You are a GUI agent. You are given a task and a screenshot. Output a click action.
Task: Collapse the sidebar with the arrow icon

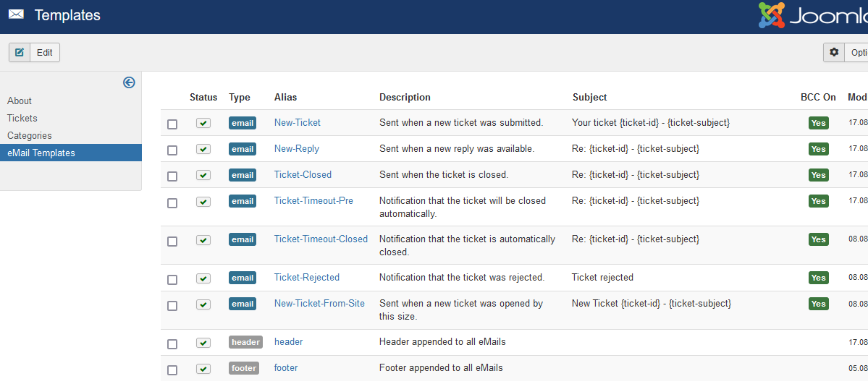[129, 82]
